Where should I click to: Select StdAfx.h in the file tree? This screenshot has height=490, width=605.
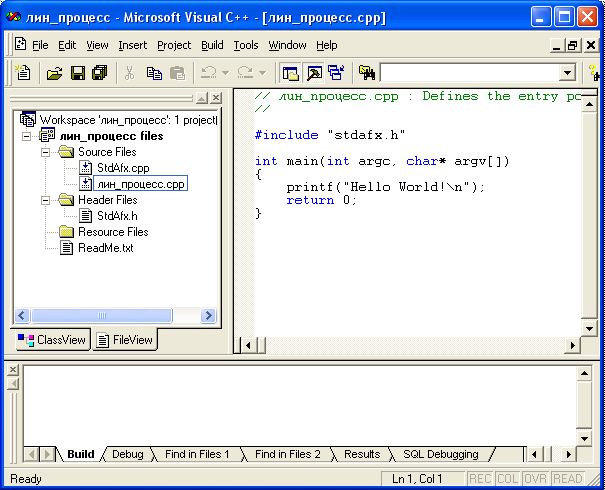(117, 216)
